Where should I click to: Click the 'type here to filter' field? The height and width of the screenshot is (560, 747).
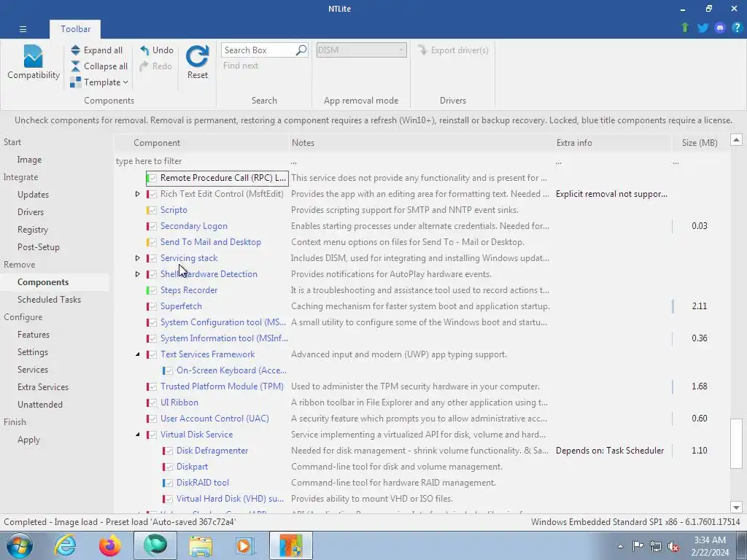pyautogui.click(x=201, y=161)
